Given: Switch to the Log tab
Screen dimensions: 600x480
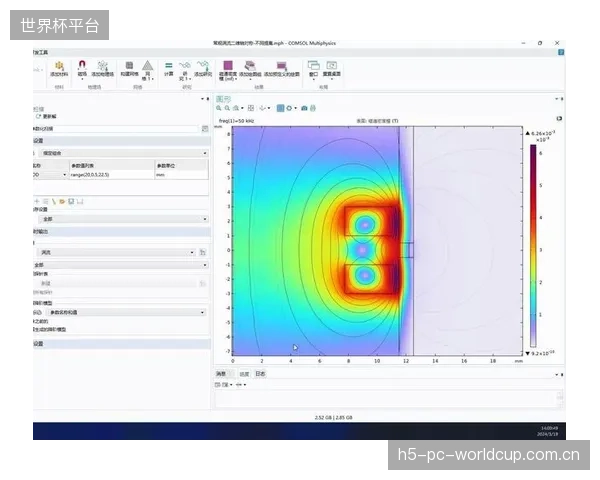Looking at the screenshot, I should (x=260, y=374).
